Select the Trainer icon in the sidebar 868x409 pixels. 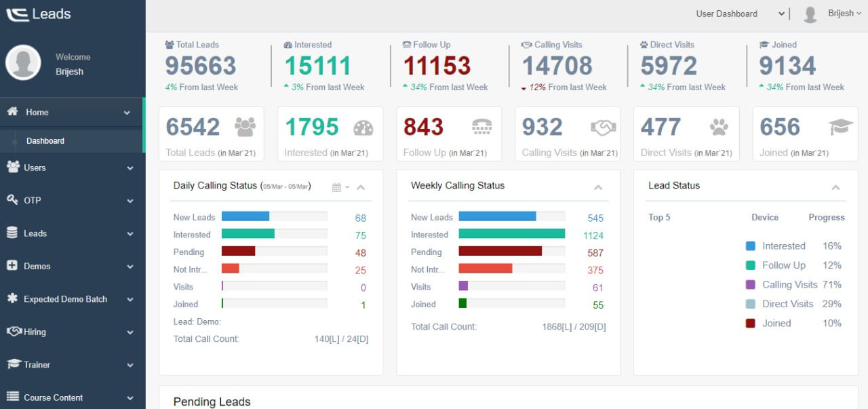[14, 364]
